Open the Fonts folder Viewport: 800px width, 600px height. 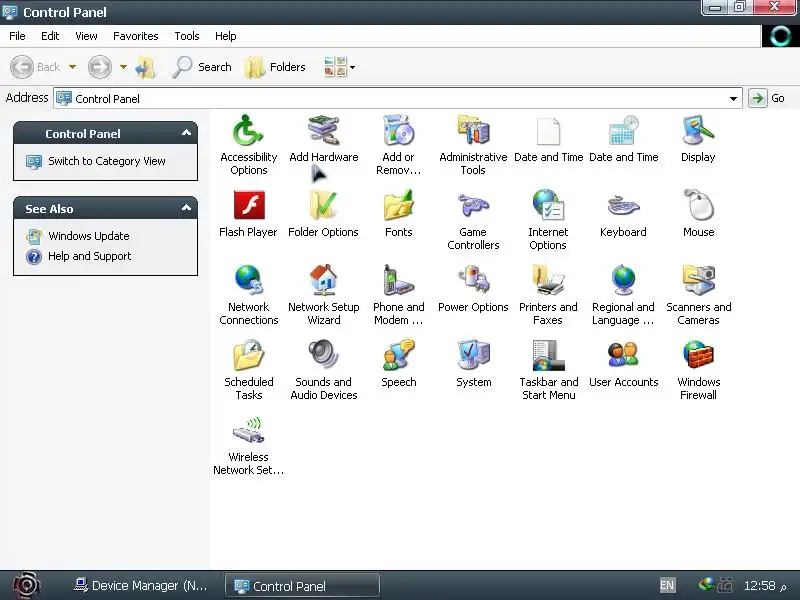pyautogui.click(x=398, y=213)
